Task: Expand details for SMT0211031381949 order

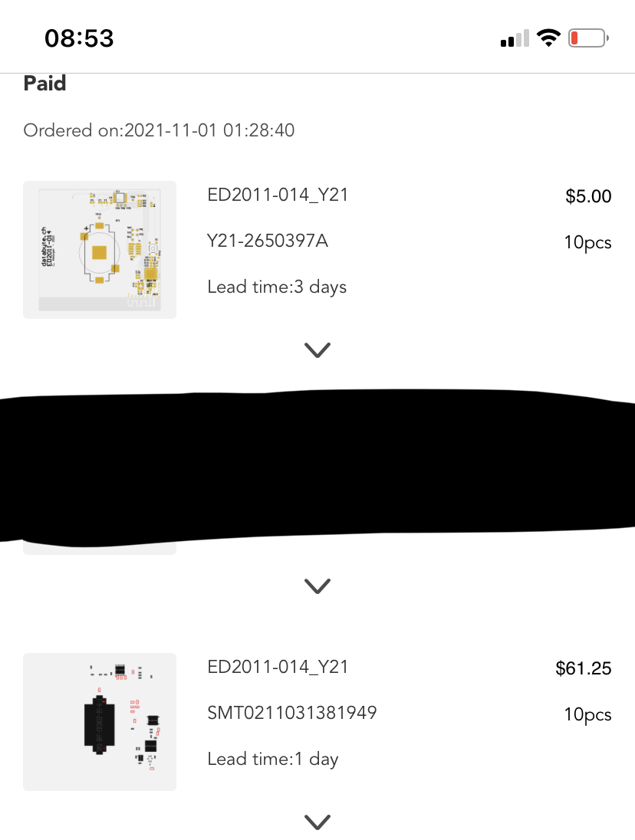Action: tap(317, 822)
